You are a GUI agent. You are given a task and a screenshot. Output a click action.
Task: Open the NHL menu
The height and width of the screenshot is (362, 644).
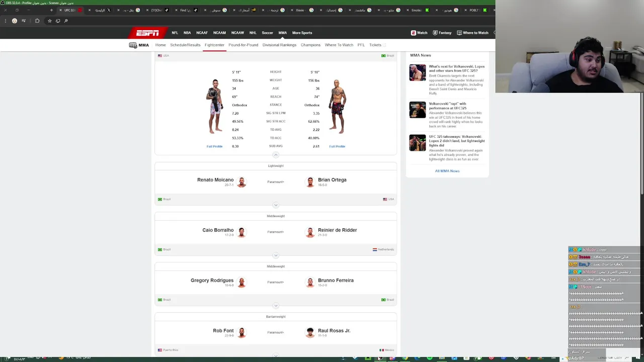pyautogui.click(x=253, y=33)
